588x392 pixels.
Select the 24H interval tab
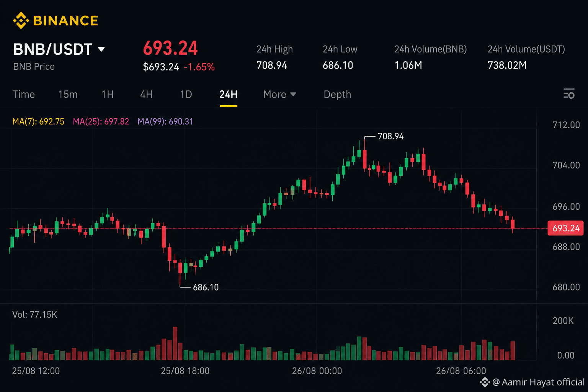[229, 94]
